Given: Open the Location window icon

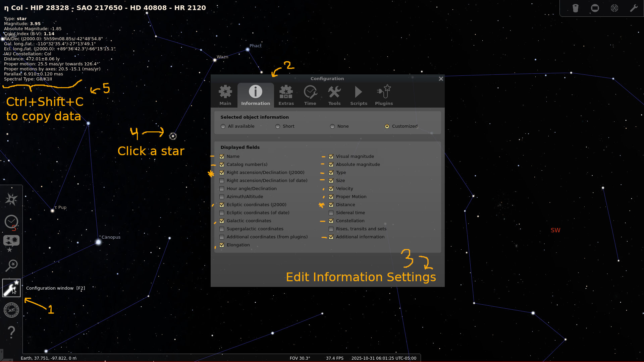Looking at the screenshot, I should click(x=11, y=199).
